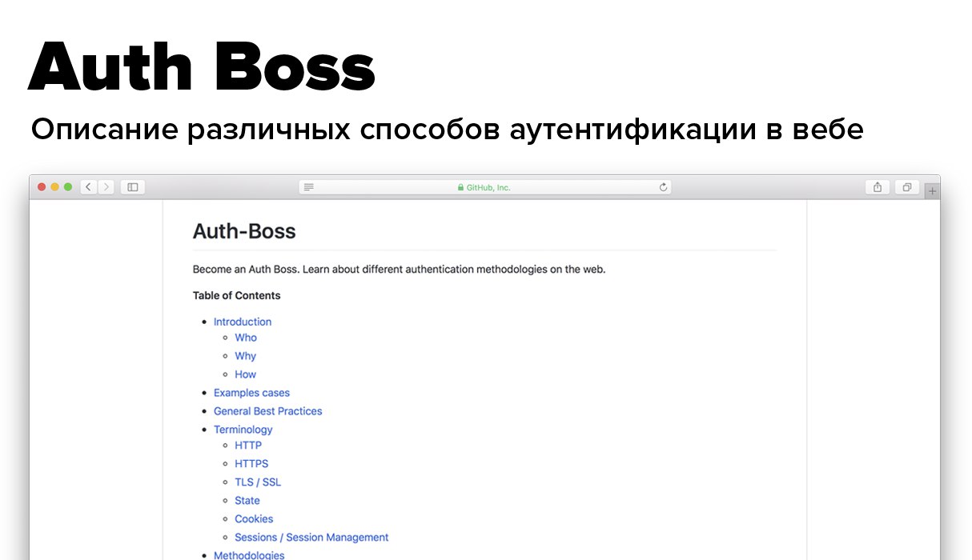Click the Table of Contents label
Viewport: 972px width, 560px height.
[237, 295]
